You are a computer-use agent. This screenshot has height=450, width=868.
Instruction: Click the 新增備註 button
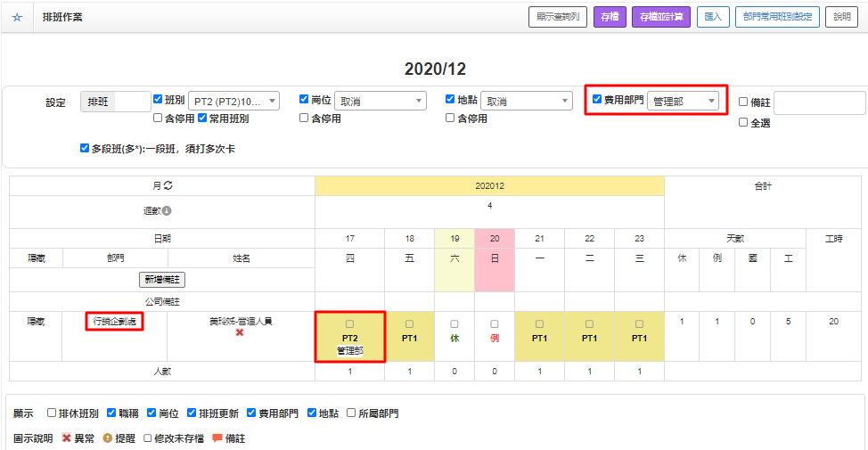pyautogui.click(x=162, y=280)
